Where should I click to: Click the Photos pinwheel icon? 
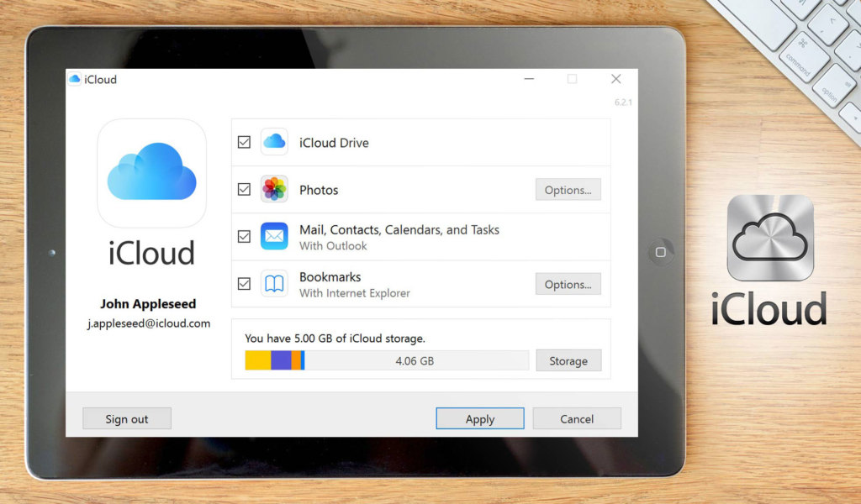[274, 189]
